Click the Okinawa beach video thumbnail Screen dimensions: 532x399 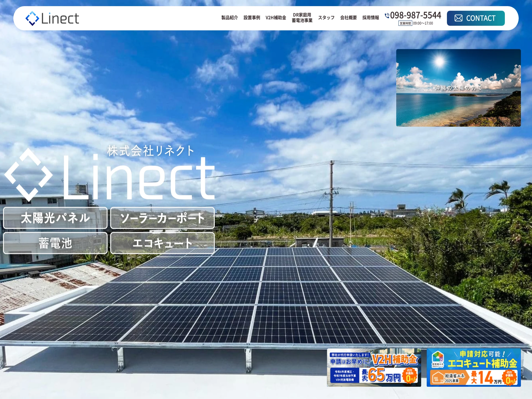(458, 88)
